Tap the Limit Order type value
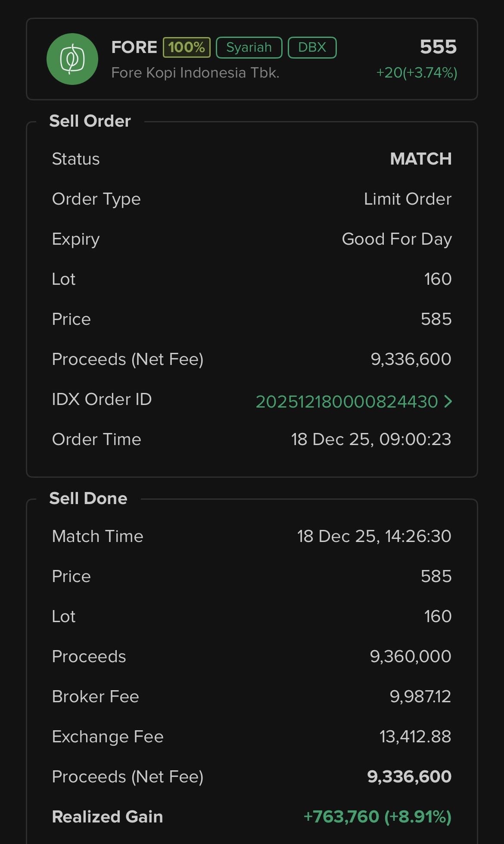Image resolution: width=504 pixels, height=844 pixels. click(408, 199)
